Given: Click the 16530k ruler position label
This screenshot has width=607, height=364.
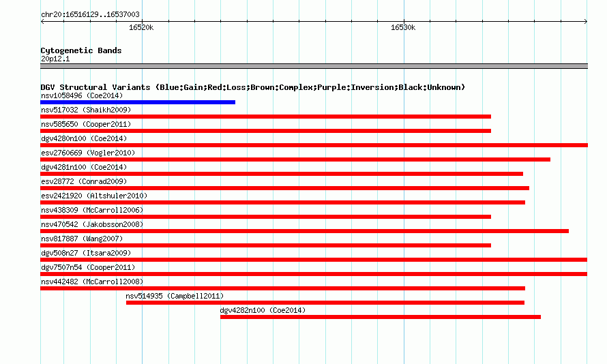Looking at the screenshot, I should (403, 27).
